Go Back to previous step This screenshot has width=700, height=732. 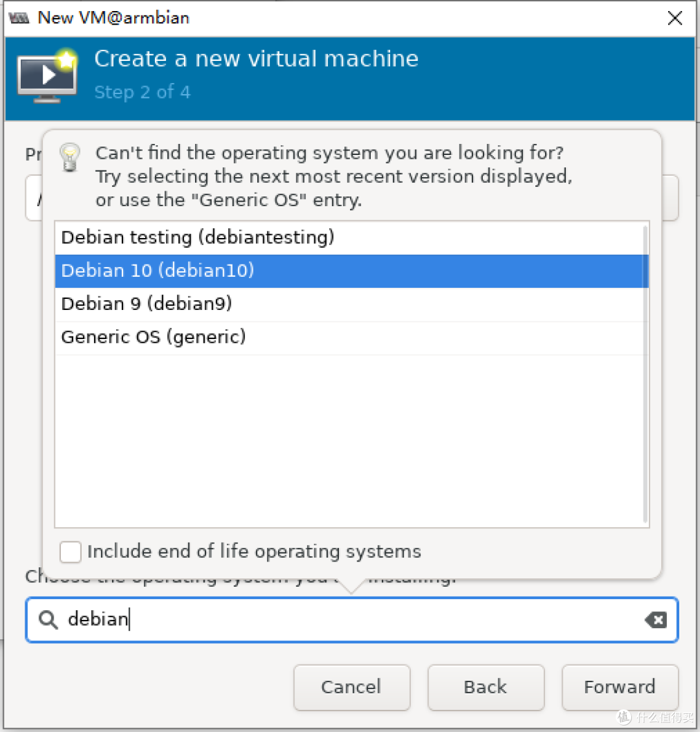tap(486, 687)
